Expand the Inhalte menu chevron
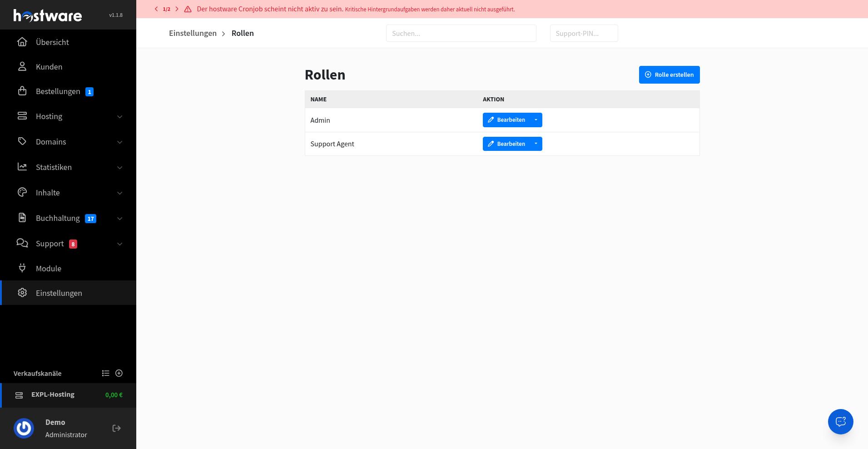This screenshot has width=868, height=449. coord(119,193)
